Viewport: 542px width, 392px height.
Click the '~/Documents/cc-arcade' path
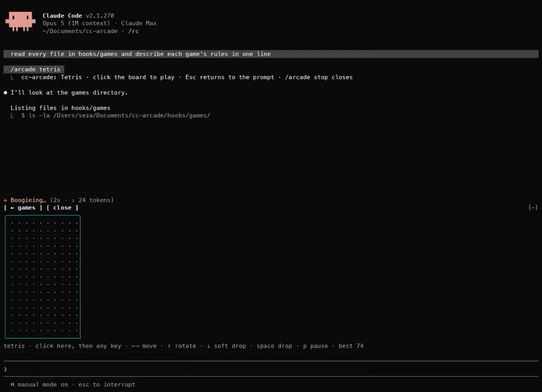click(x=80, y=31)
